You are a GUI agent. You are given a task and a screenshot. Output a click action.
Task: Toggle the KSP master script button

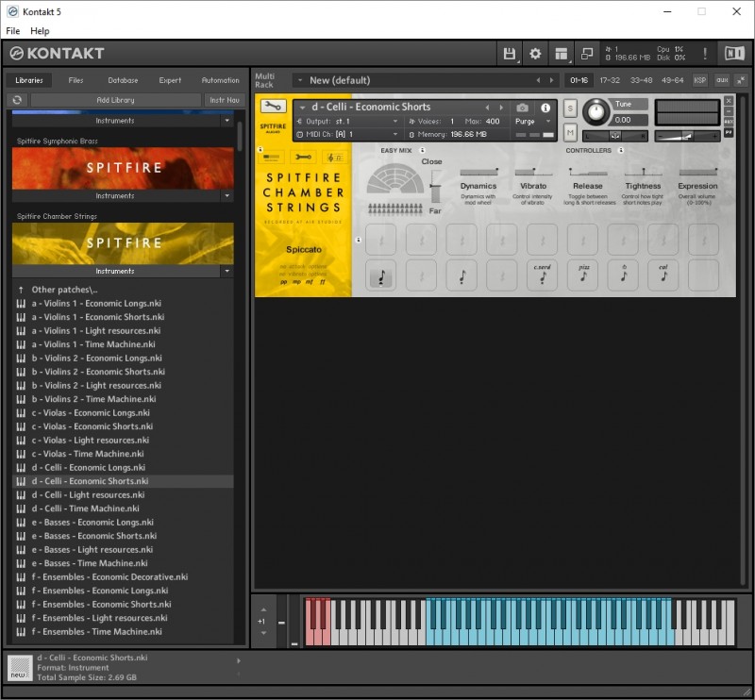click(699, 80)
